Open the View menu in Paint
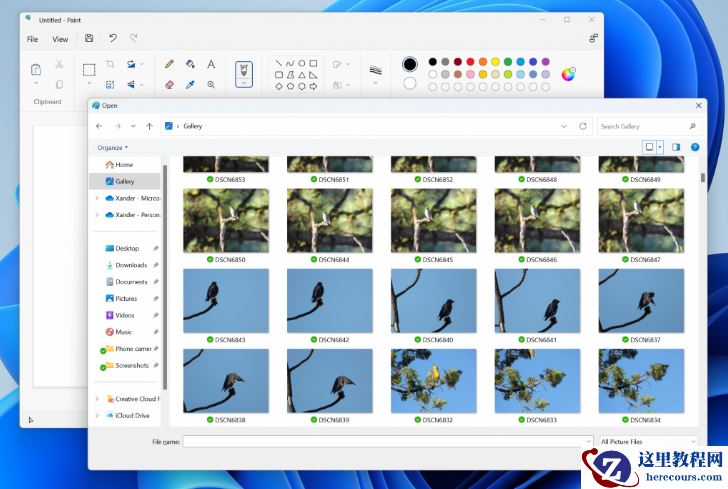Image resolution: width=728 pixels, height=489 pixels. pyautogui.click(x=60, y=39)
